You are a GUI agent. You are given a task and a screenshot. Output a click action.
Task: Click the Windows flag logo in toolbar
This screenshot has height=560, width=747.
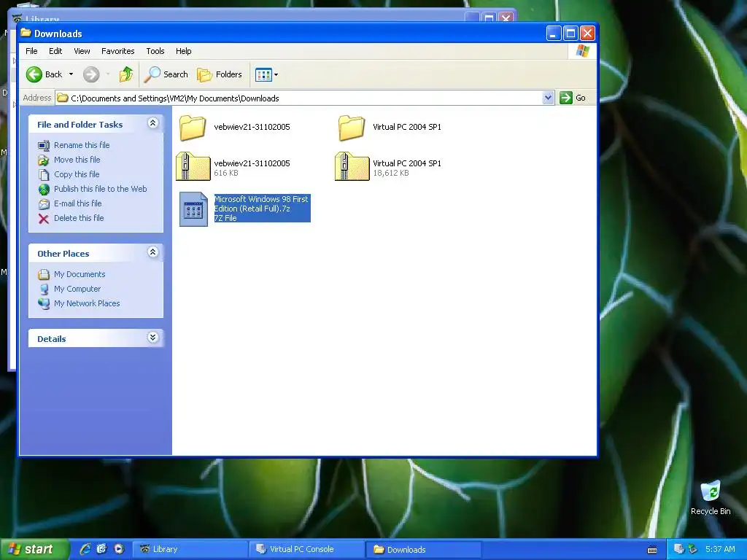583,51
